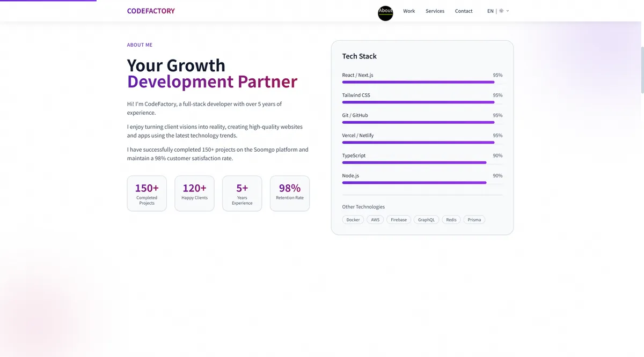Open the Services nav link
Image resolution: width=644 pixels, height=357 pixels.
tap(435, 11)
